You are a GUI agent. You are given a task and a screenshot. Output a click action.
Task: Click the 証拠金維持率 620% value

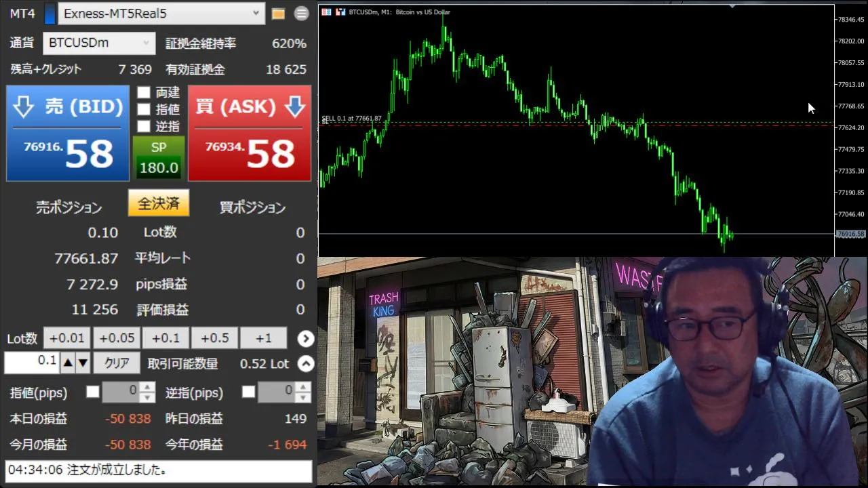[289, 43]
